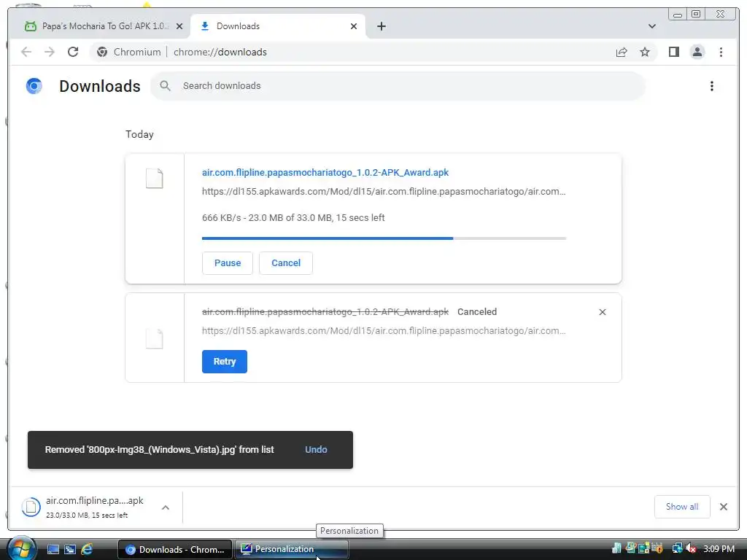747x560 pixels.
Task: Click the 'Today' date heading
Action: [x=139, y=134]
